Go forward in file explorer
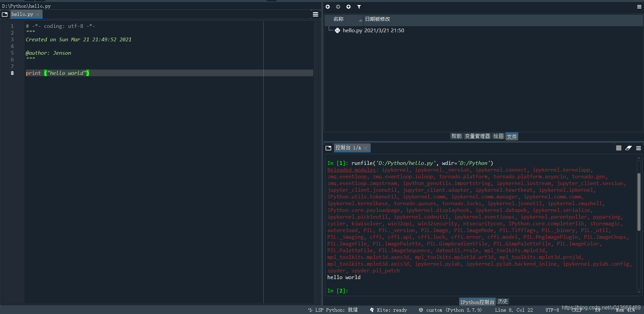Image resolution: width=644 pixels, height=314 pixels. click(x=338, y=7)
